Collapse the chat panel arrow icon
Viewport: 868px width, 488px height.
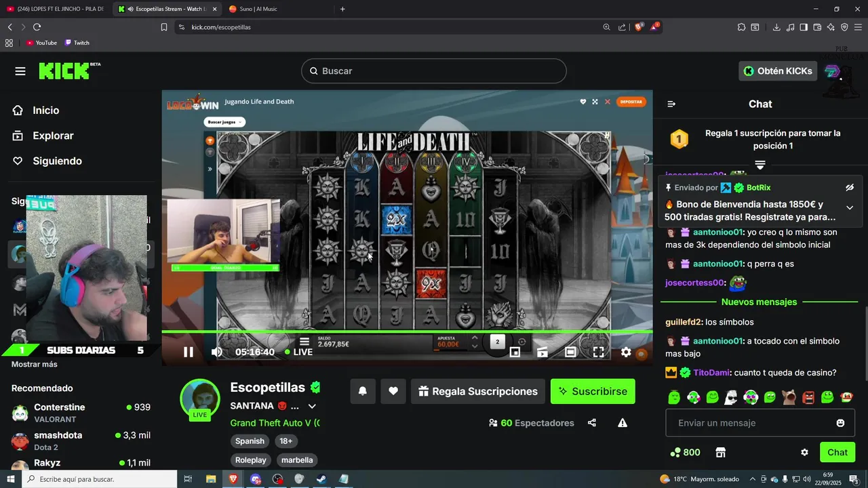671,104
